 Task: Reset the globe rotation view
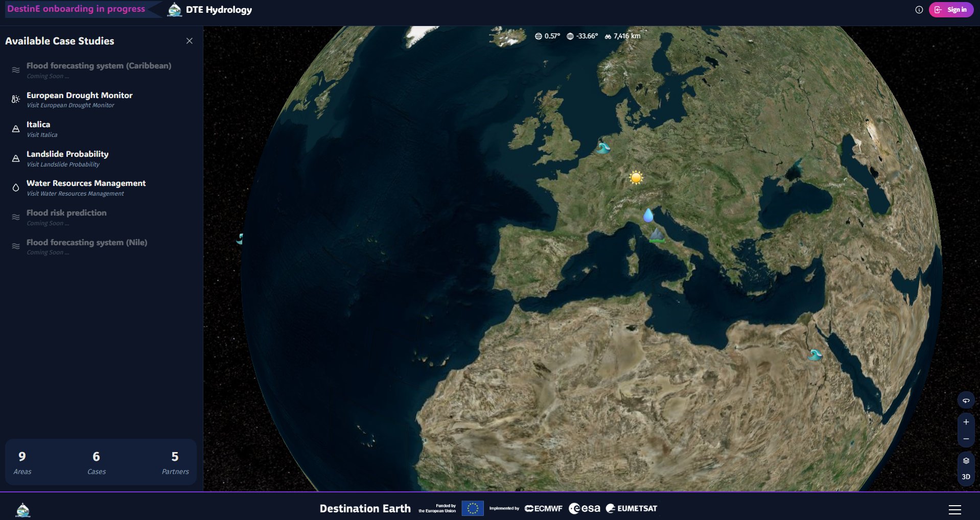coord(966,400)
